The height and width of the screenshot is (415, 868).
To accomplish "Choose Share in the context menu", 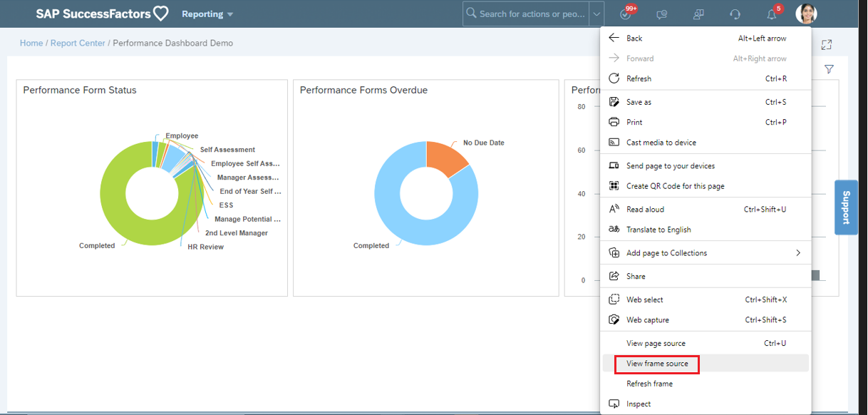I will pos(706,276).
